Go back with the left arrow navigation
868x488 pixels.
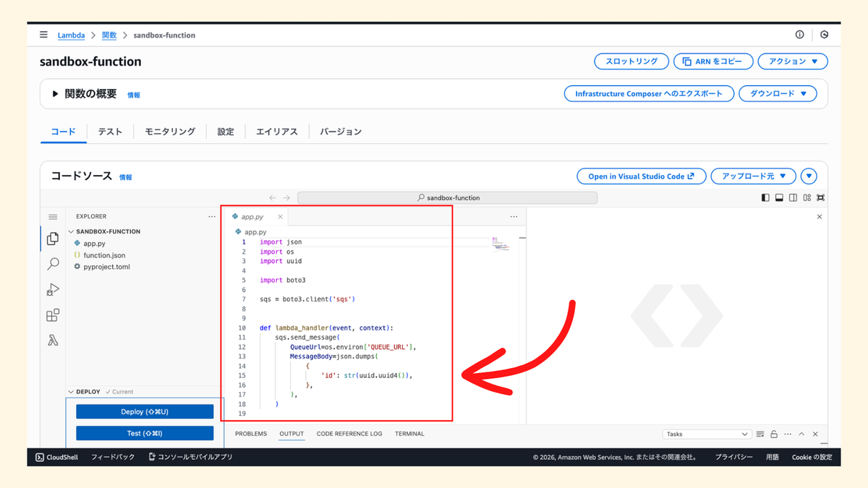coord(273,198)
